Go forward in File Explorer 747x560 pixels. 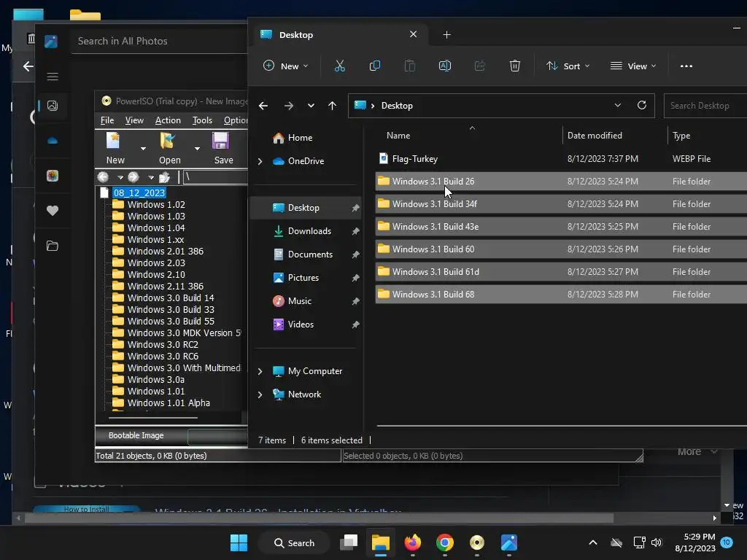coord(289,106)
